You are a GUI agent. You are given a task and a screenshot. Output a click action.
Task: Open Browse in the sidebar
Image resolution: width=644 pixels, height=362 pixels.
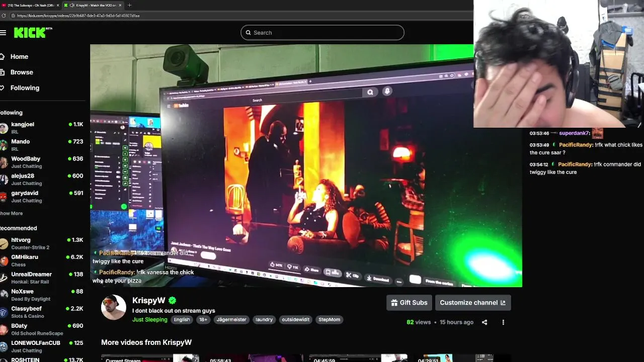pos(21,72)
